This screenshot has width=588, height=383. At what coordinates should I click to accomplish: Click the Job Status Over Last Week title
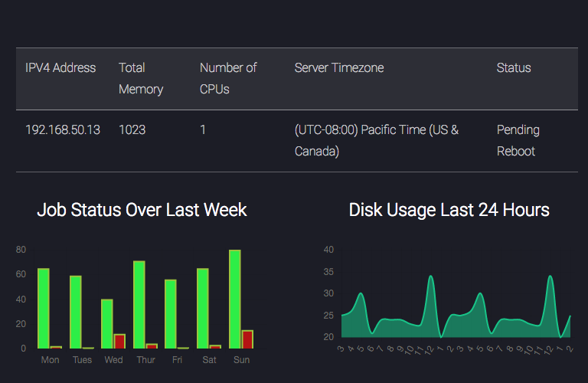point(142,210)
